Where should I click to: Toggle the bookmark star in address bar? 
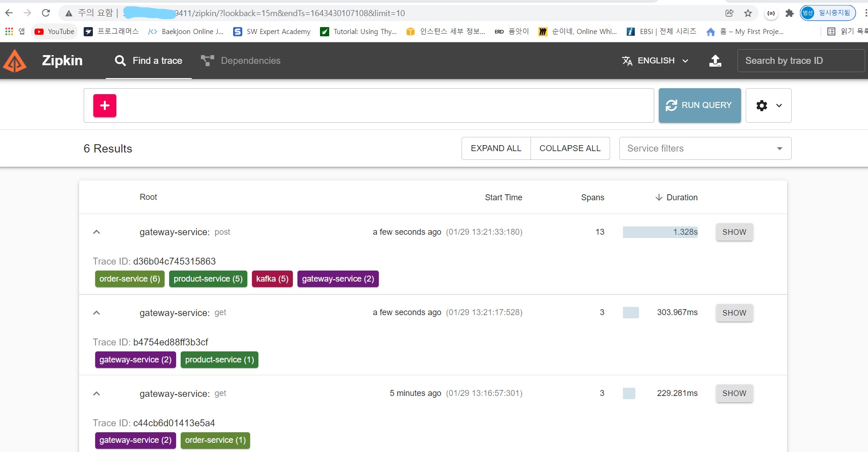pyautogui.click(x=748, y=13)
